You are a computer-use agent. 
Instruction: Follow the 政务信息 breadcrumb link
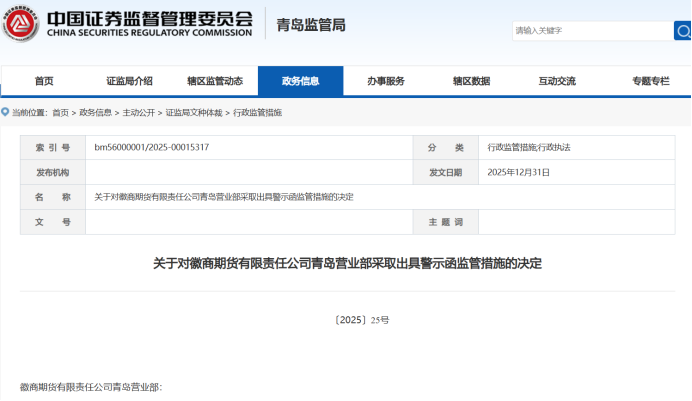tap(95, 113)
